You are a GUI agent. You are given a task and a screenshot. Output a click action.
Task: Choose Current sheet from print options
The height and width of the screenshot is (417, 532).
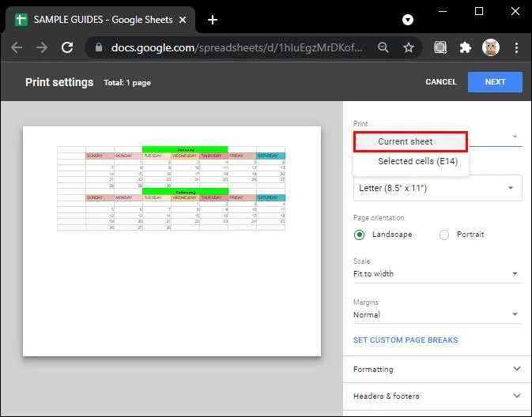click(410, 141)
